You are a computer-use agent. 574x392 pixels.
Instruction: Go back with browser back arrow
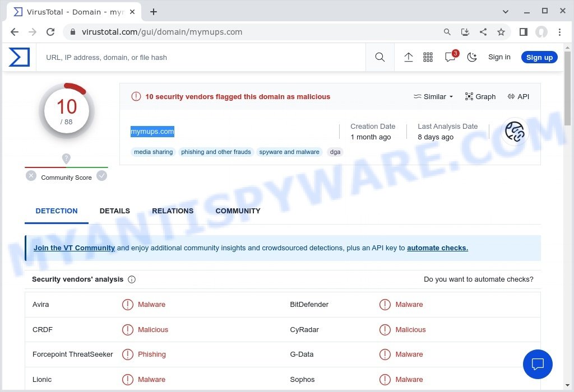[15, 32]
